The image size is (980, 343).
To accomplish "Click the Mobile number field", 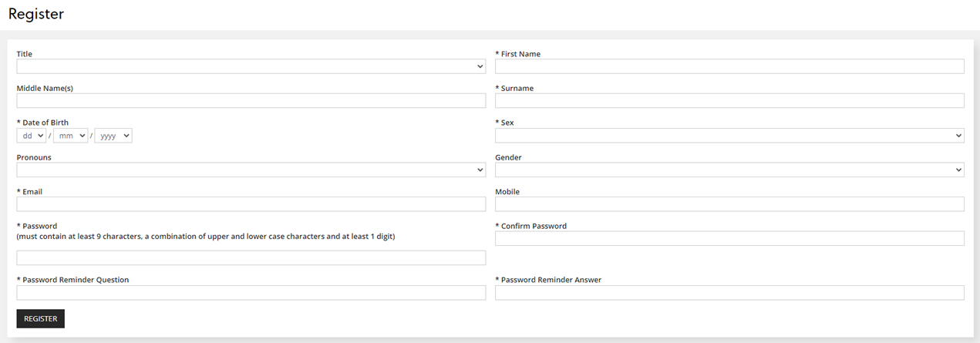I will [x=729, y=204].
